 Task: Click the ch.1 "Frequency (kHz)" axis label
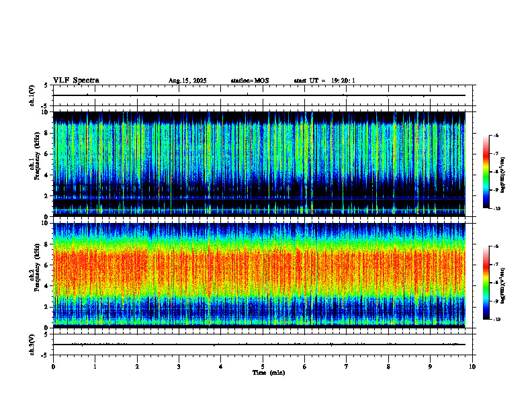tap(37, 156)
